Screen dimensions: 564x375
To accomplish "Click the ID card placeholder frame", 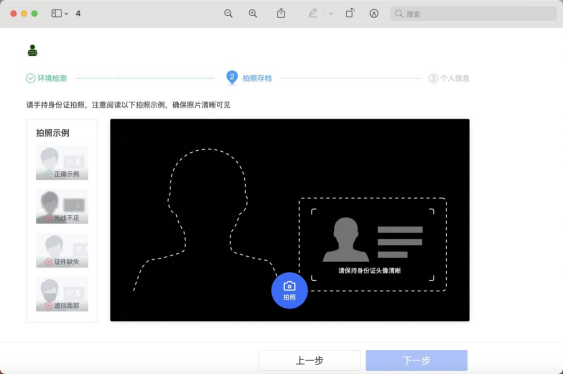I will pyautogui.click(x=373, y=244).
